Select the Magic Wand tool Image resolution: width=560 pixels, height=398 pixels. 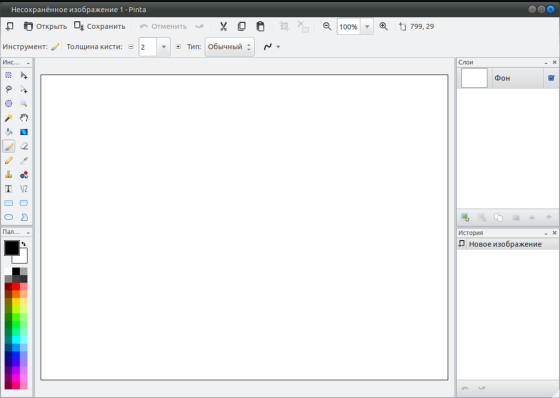pos(9,118)
